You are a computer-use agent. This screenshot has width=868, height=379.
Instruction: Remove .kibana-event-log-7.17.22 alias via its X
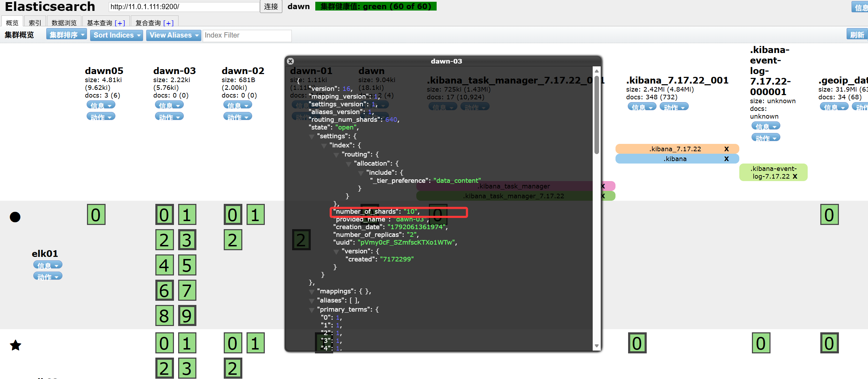pos(795,176)
